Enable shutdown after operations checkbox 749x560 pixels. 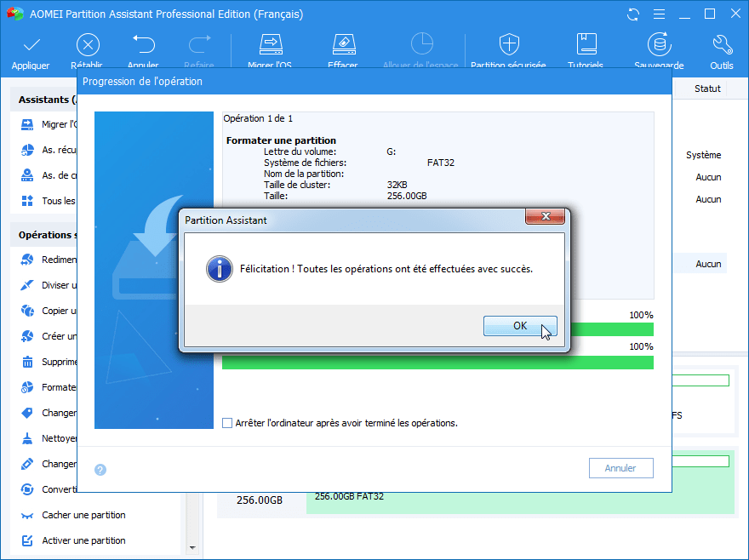[227, 423]
